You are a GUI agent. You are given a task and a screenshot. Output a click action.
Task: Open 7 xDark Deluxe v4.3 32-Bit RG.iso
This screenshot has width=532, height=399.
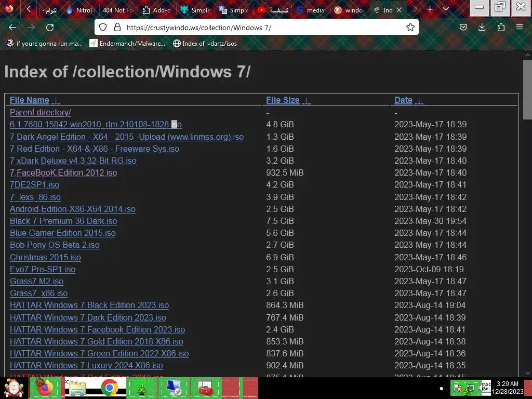tap(73, 161)
